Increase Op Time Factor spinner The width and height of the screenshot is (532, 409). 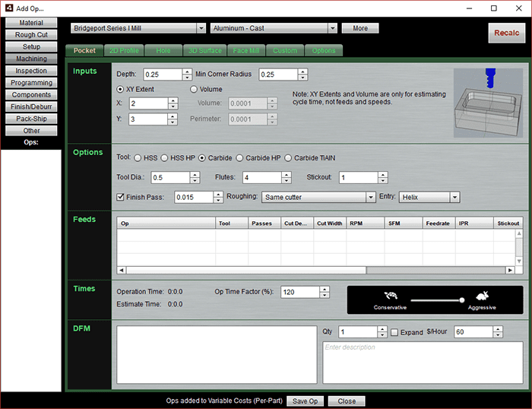click(x=325, y=289)
